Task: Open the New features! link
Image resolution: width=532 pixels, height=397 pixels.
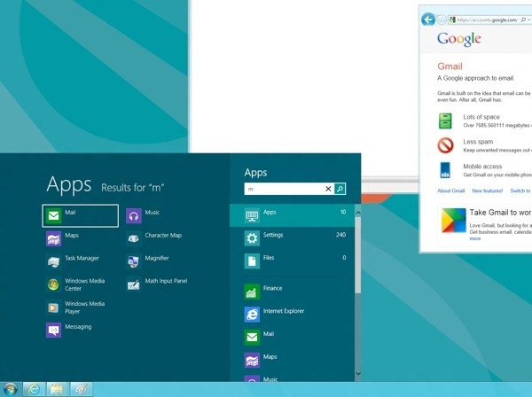Action: tap(487, 191)
